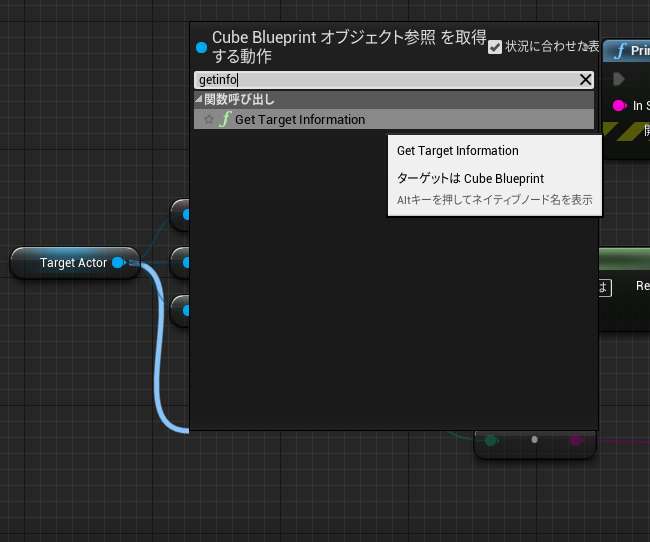Click the green input pin on bottom node
650x542 pixels.
492,440
